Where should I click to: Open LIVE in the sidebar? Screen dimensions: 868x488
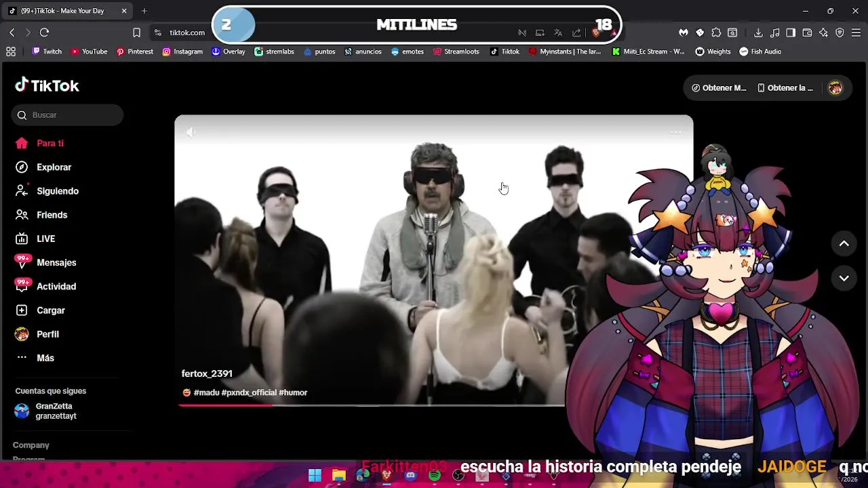tap(35, 239)
